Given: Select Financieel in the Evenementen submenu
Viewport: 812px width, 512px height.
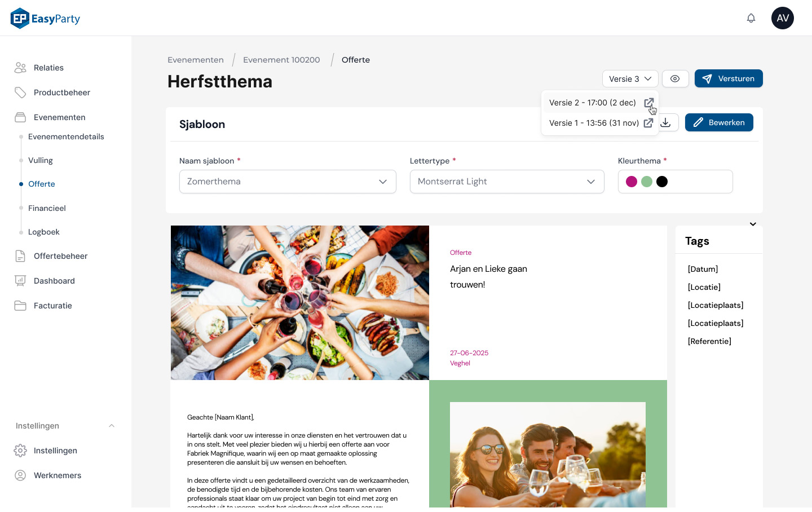Looking at the screenshot, I should 47,208.
